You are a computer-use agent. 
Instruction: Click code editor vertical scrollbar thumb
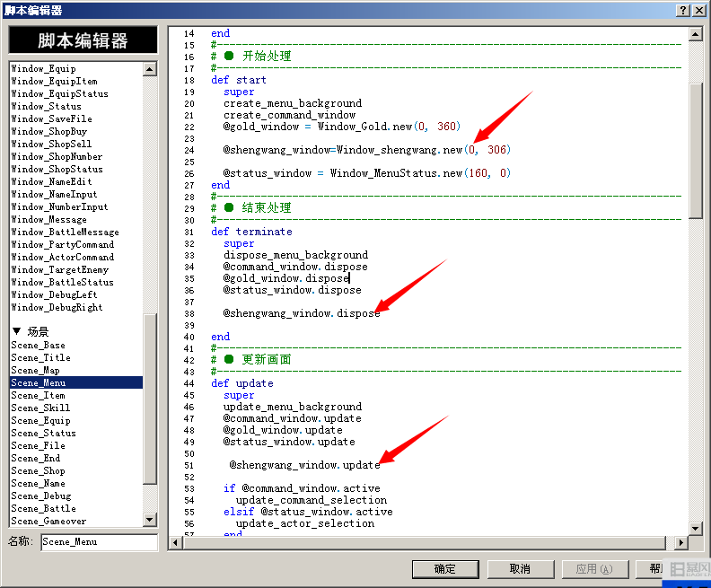coord(696,151)
